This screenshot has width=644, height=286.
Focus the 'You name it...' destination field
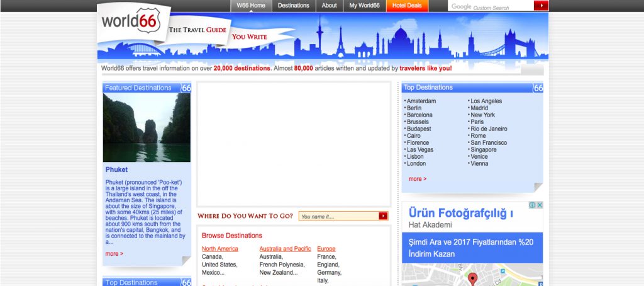point(338,216)
